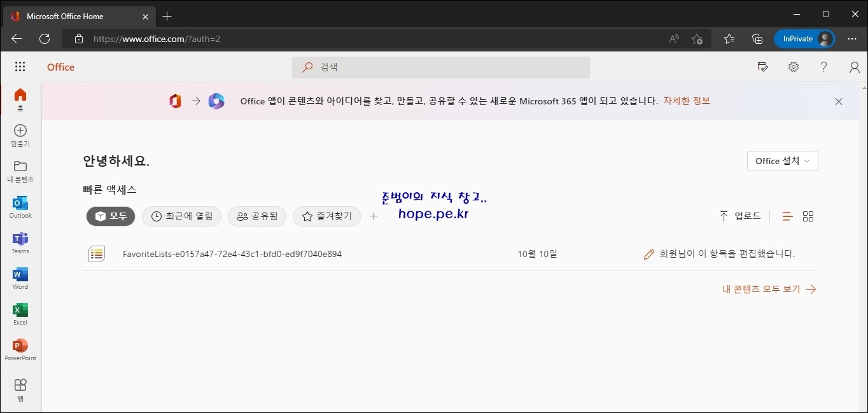Refresh the page
The height and width of the screenshot is (413, 868).
coord(45,39)
